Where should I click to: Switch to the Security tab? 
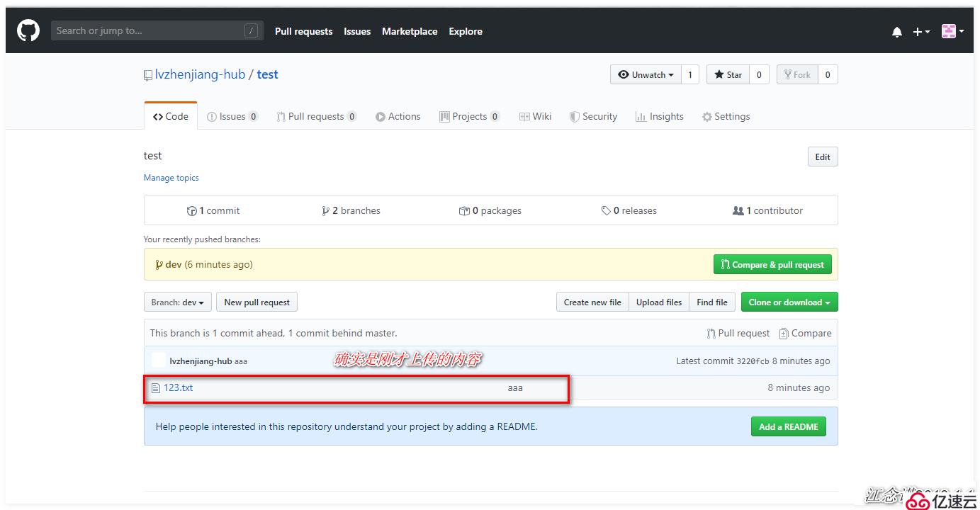(594, 116)
